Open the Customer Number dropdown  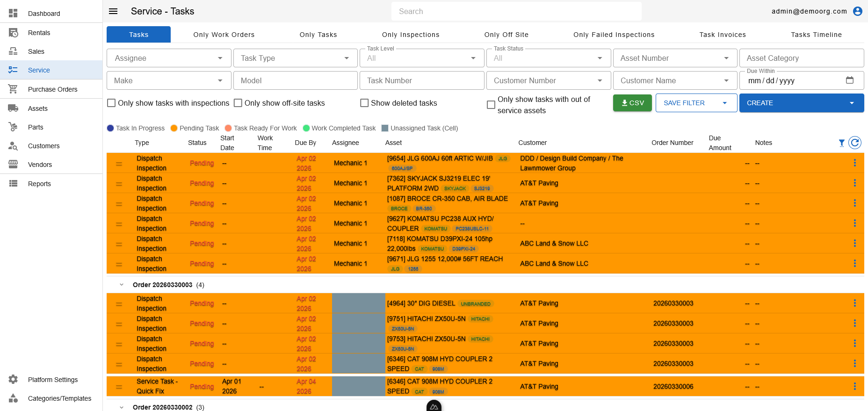[549, 80]
